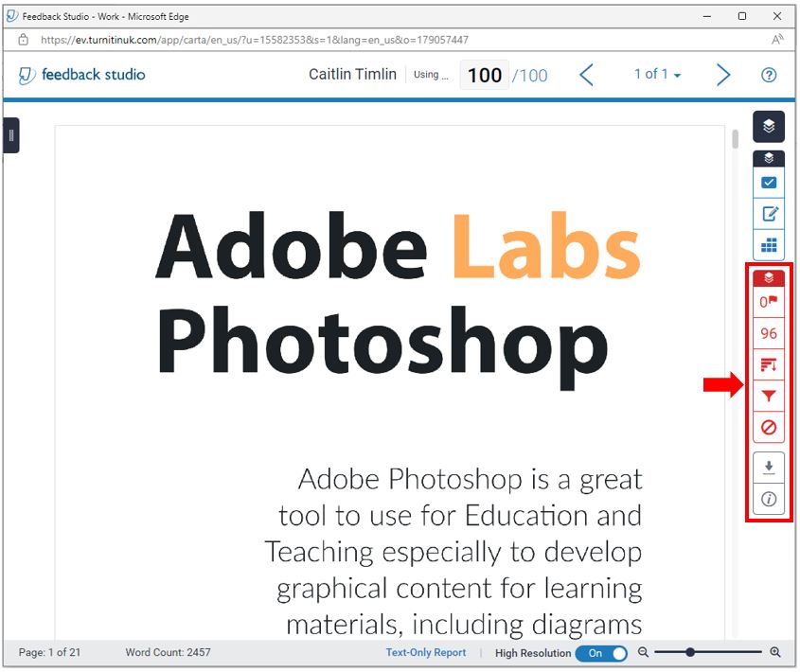This screenshot has width=800, height=672.
Task: Click the browser address bar URL
Action: click(x=254, y=40)
